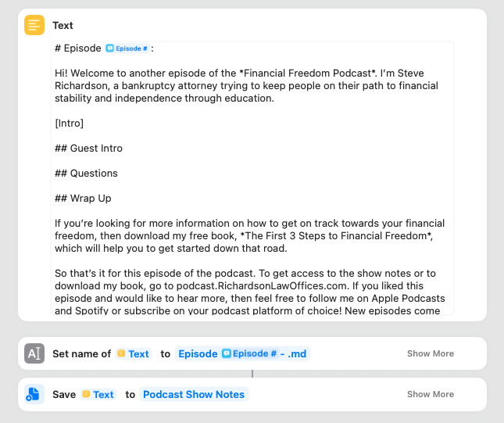Click connector line between Set name and Save
Screen dimensions: 504x423
[x=252, y=374]
